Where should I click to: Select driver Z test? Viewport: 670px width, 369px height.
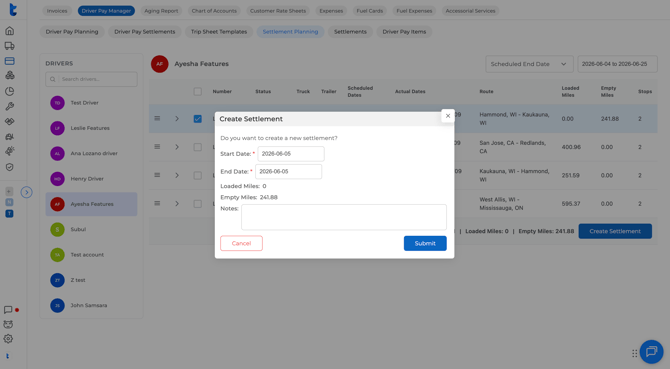point(91,280)
